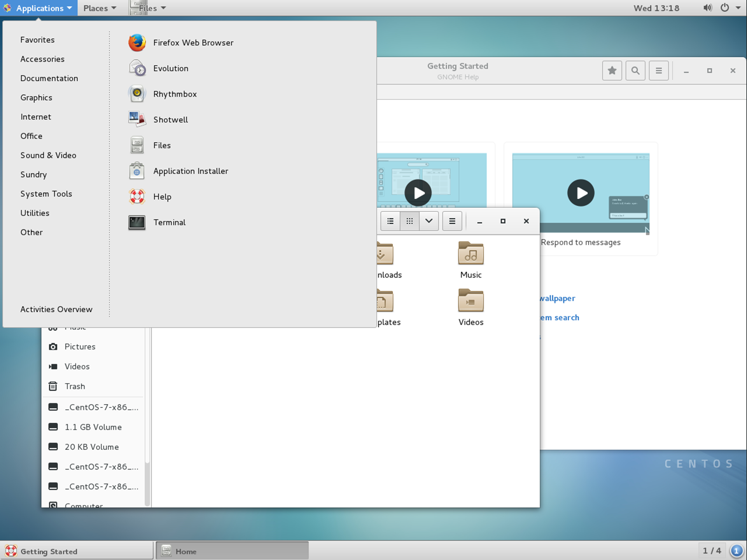Open the Files window hamburger menu
The width and height of the screenshot is (747, 560).
pyautogui.click(x=452, y=221)
